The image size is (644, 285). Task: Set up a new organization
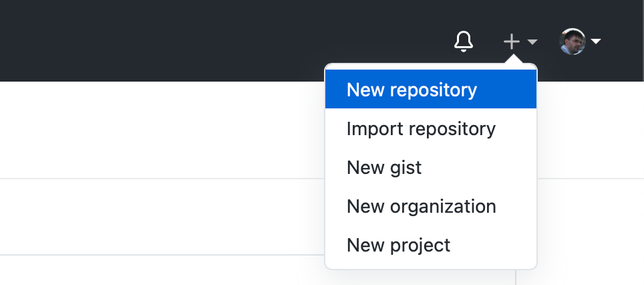pyautogui.click(x=431, y=206)
